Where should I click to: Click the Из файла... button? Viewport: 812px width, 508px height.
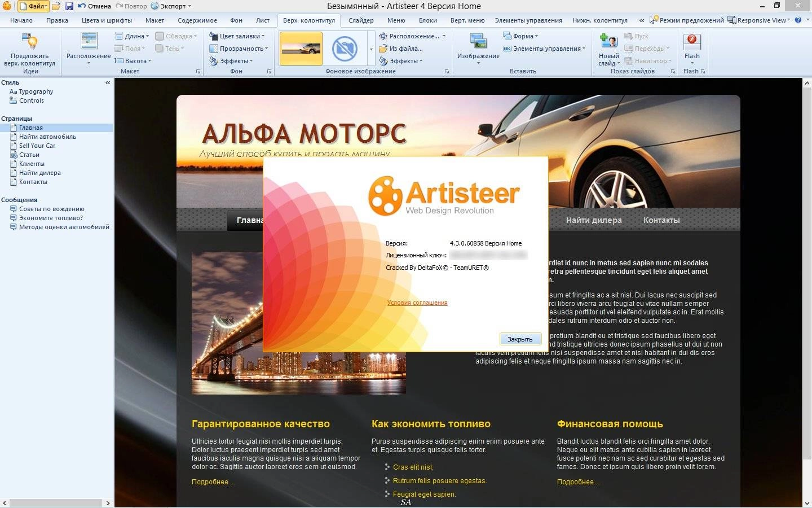point(401,49)
